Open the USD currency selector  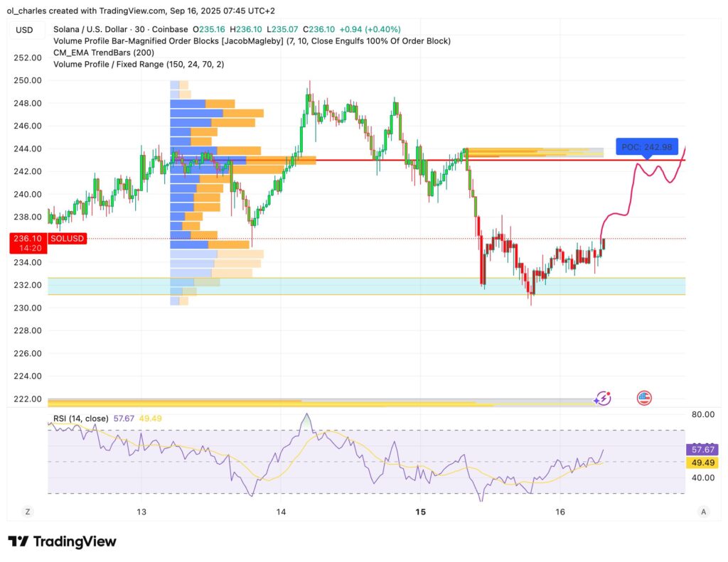pyautogui.click(x=25, y=30)
